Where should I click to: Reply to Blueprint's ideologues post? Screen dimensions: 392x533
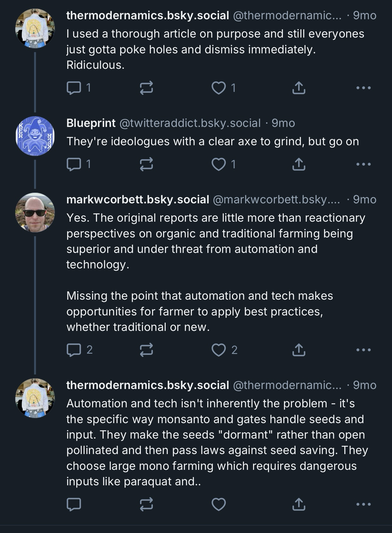[74, 164]
